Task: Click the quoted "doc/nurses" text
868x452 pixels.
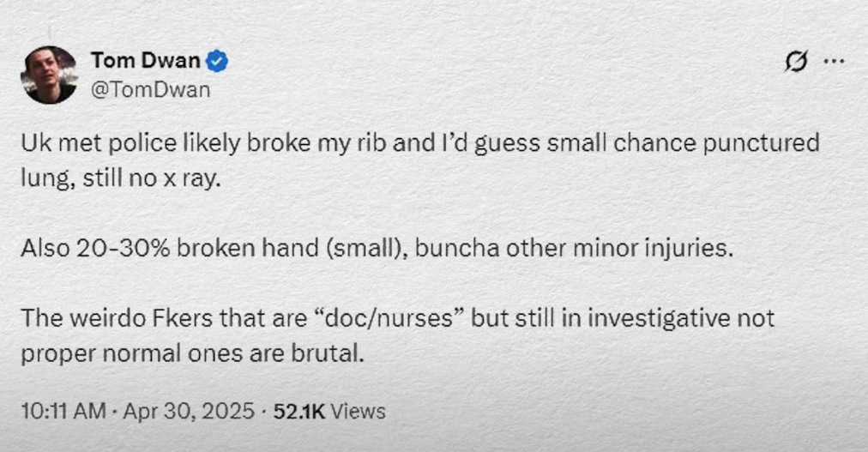Action: point(390,317)
